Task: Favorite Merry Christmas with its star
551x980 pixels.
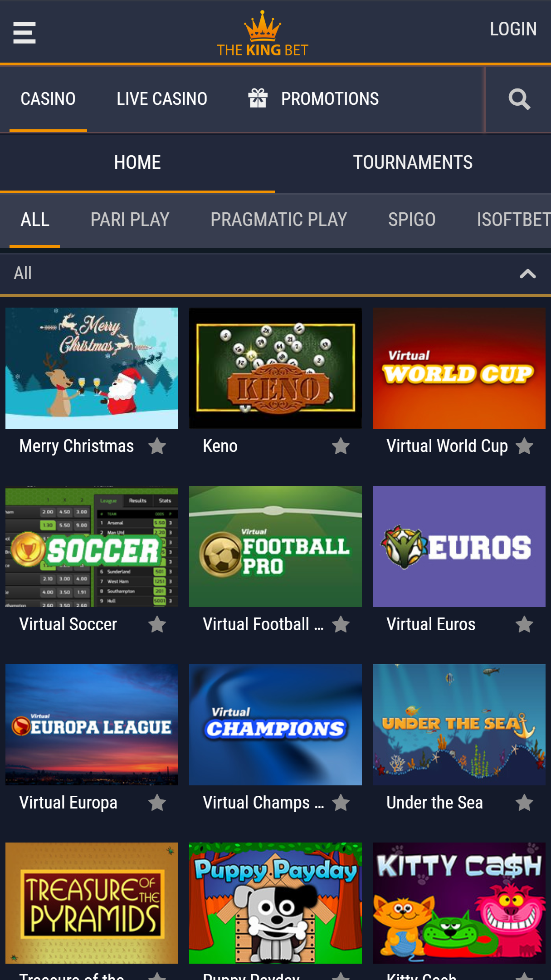Action: click(157, 446)
